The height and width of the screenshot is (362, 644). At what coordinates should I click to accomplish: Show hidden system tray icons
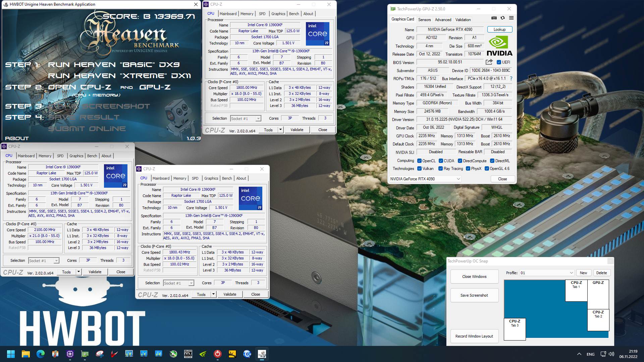[x=579, y=354]
